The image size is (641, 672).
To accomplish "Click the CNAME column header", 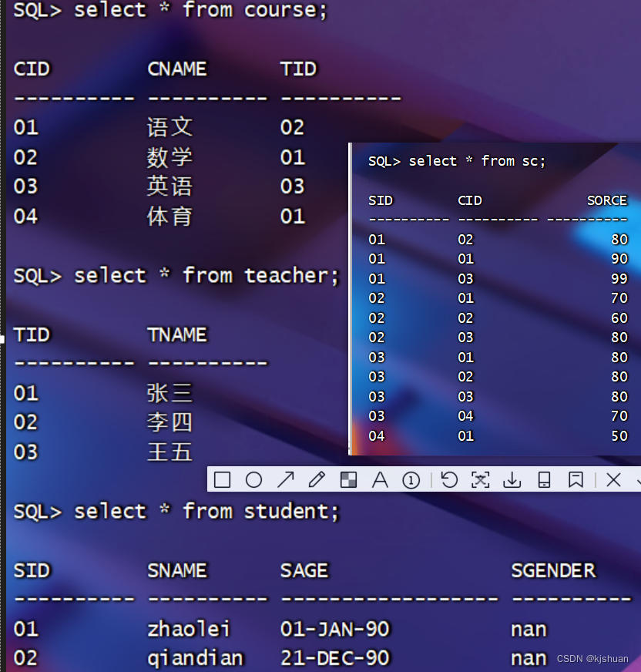I will [176, 69].
